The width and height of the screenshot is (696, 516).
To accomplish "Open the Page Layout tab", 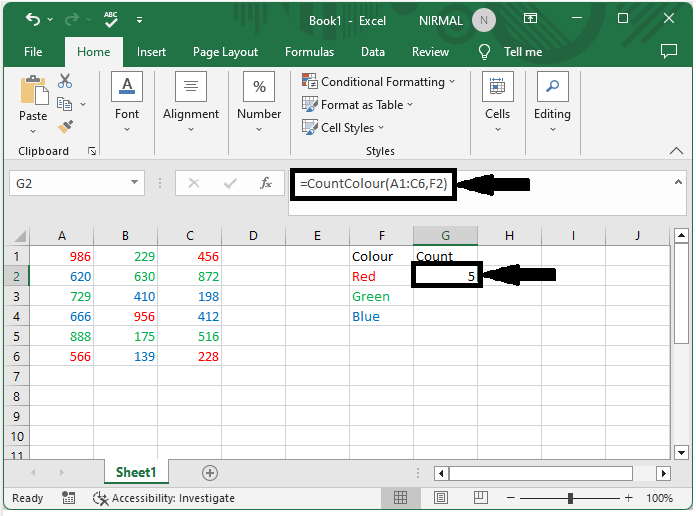I will click(225, 52).
